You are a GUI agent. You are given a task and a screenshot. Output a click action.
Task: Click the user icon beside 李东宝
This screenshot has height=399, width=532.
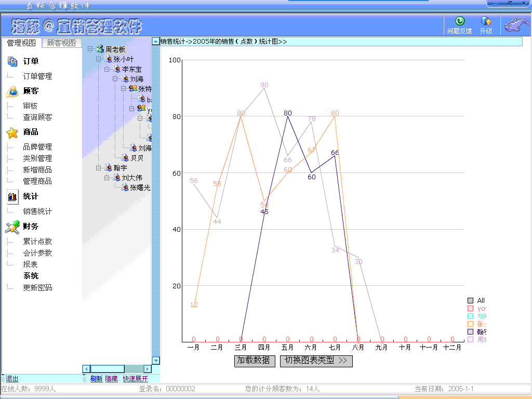117,69
